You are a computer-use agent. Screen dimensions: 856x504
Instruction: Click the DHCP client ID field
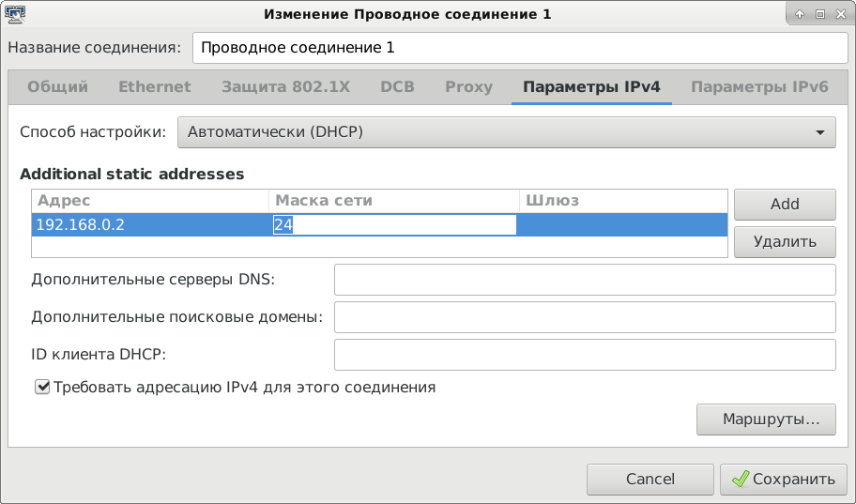point(585,355)
